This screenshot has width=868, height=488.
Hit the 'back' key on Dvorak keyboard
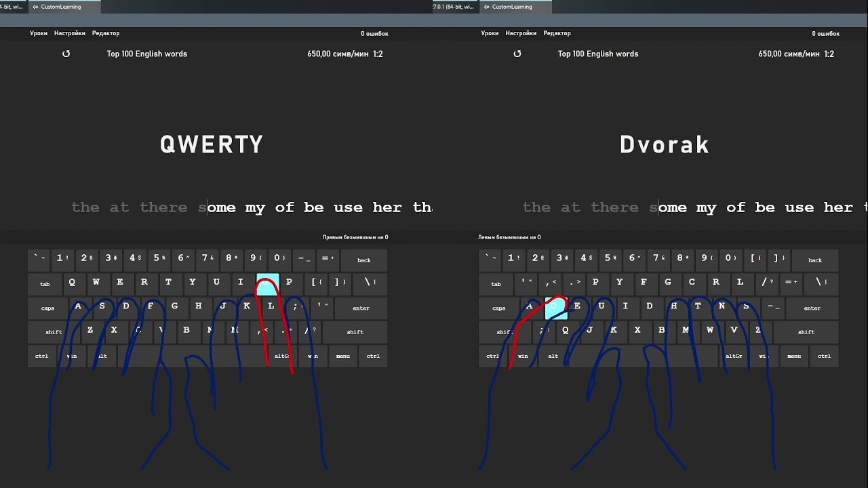(x=815, y=260)
